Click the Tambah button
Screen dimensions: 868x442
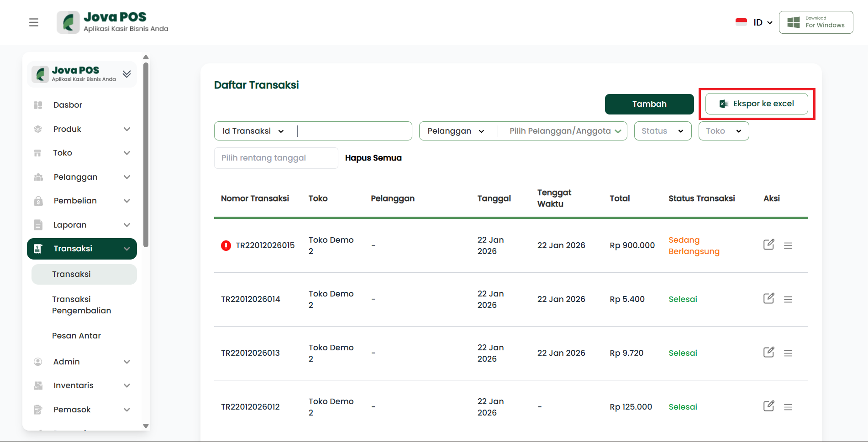click(649, 104)
